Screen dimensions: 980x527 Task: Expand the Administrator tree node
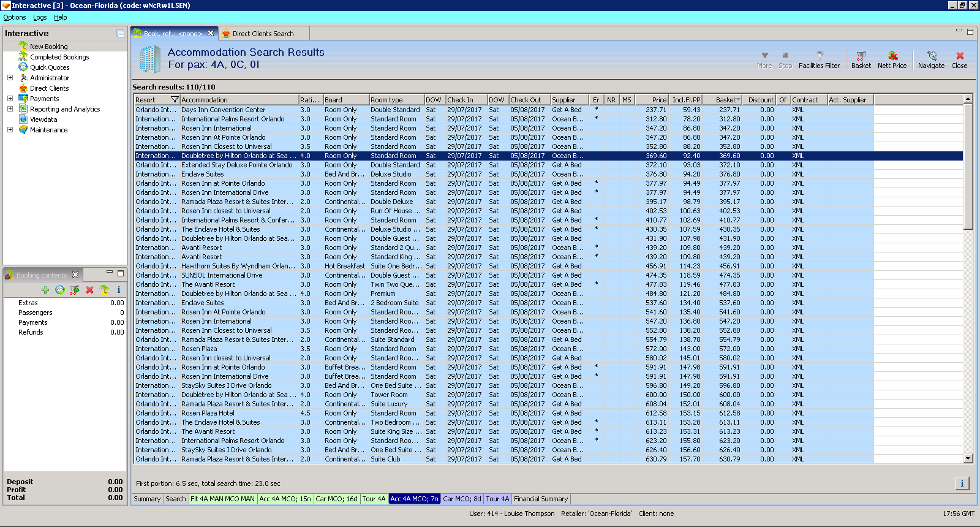(10, 78)
